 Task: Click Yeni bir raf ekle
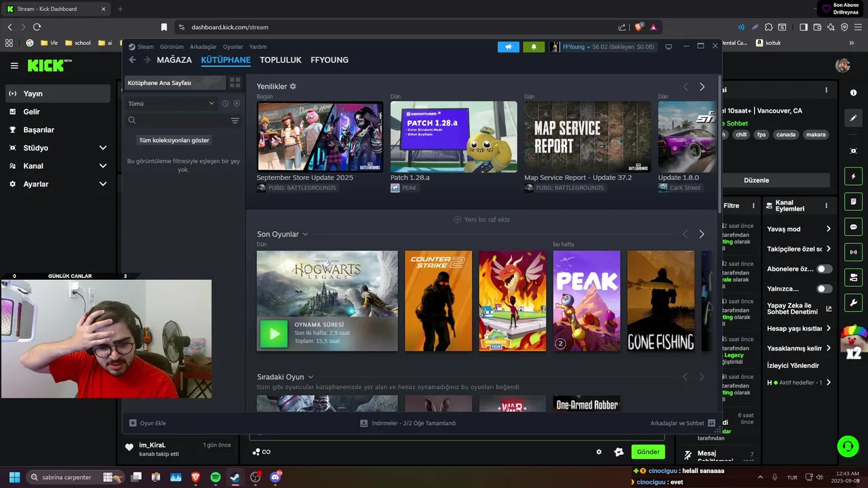pos(481,220)
